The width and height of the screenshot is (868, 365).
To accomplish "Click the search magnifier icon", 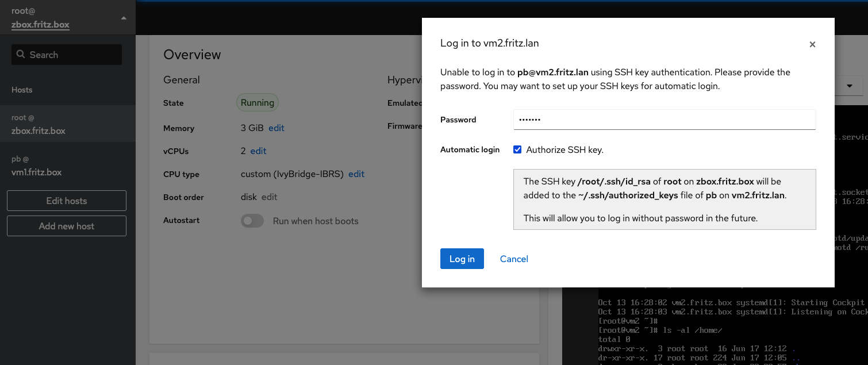I will tap(21, 55).
